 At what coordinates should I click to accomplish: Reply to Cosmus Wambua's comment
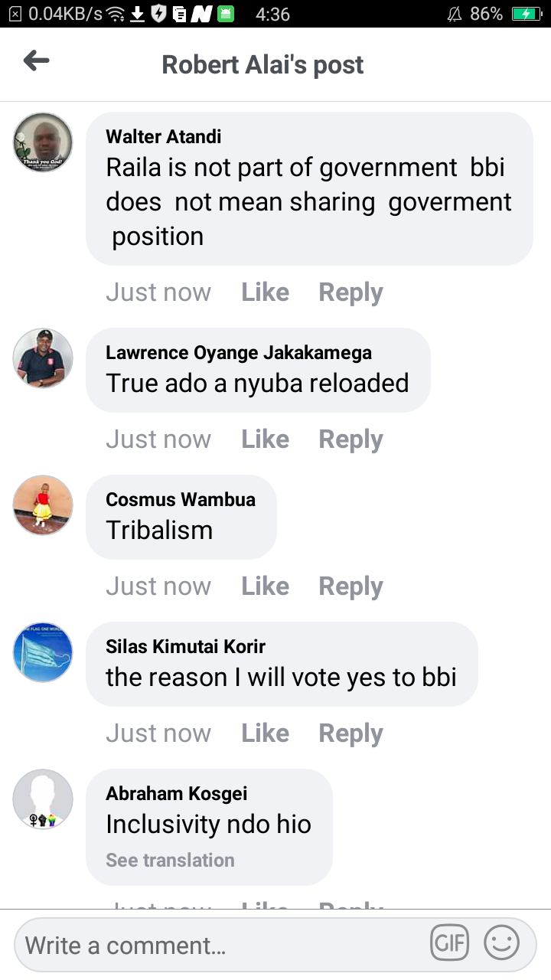(350, 586)
